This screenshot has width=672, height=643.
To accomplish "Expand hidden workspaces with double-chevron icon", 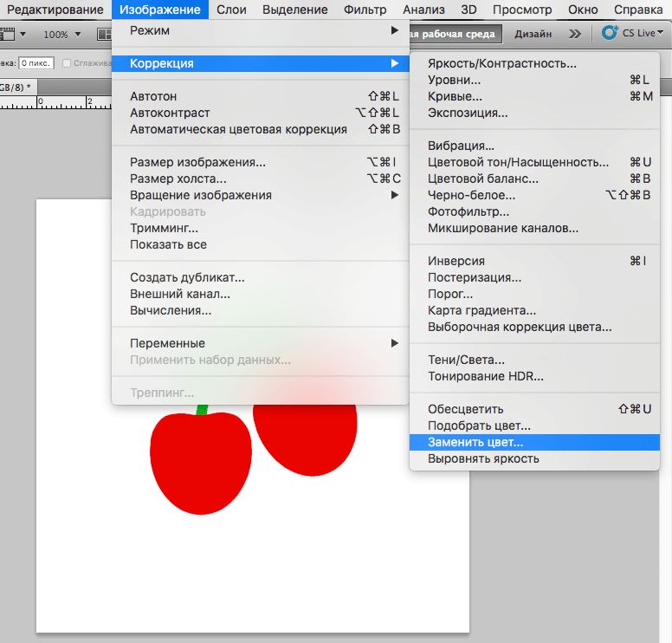I will (574, 34).
